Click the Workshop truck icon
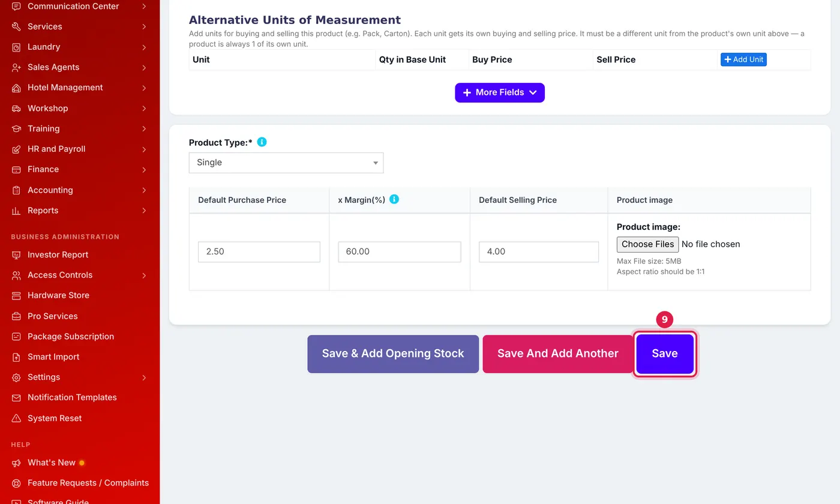This screenshot has width=840, height=504. tap(16, 109)
